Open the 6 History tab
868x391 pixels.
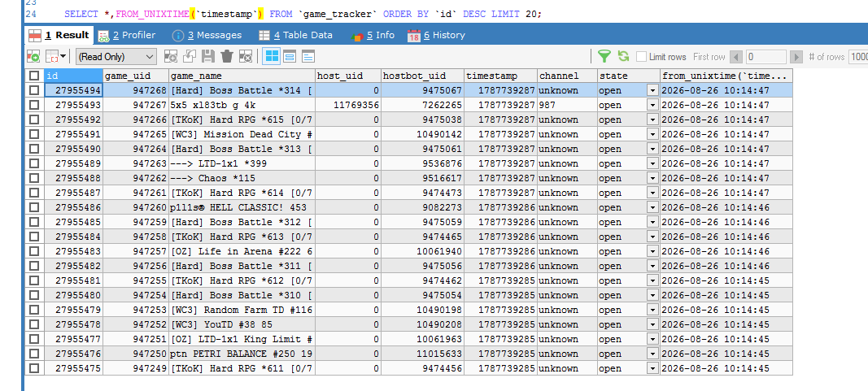coord(436,36)
